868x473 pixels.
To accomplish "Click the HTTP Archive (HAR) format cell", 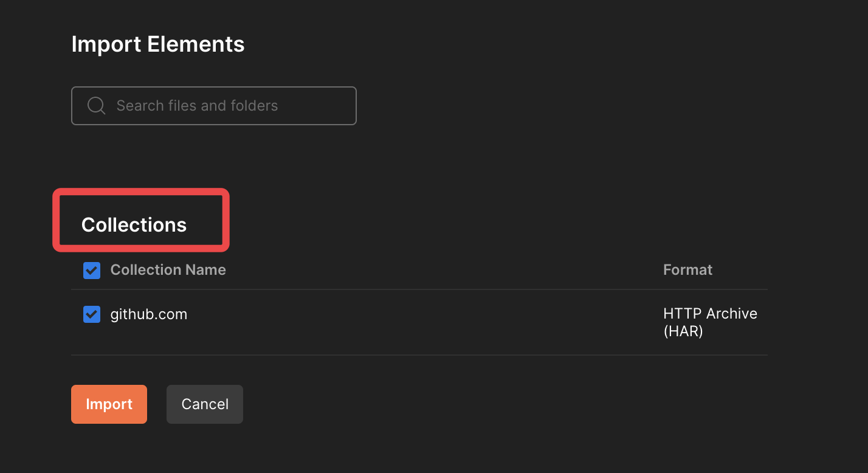I will coord(710,322).
